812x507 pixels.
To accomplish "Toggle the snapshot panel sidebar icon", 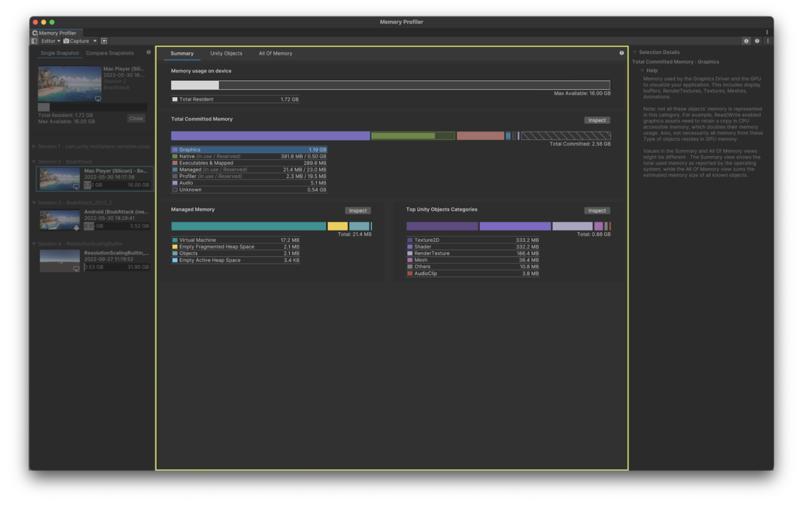I will coord(34,41).
